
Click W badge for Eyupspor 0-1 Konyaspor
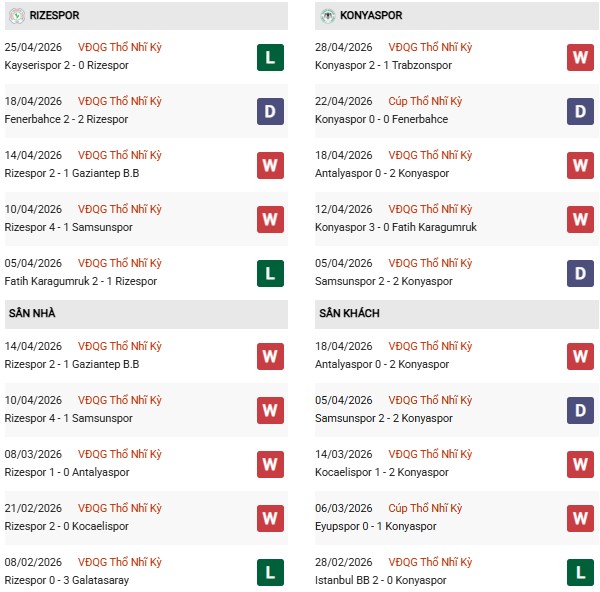(581, 518)
